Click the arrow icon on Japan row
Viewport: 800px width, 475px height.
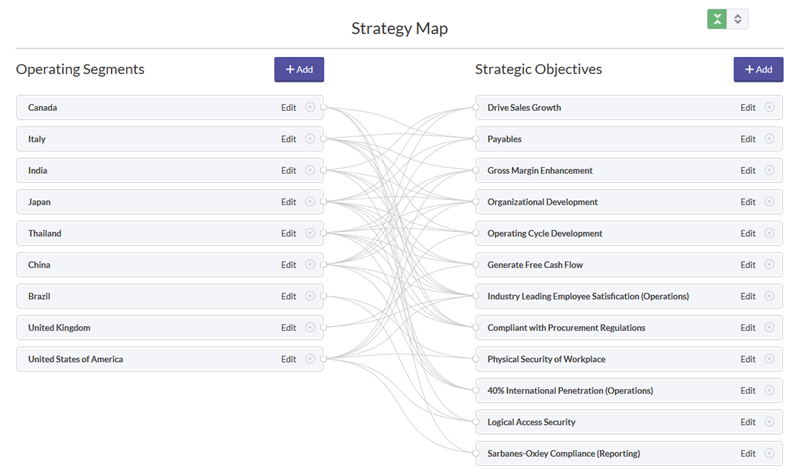pos(310,202)
